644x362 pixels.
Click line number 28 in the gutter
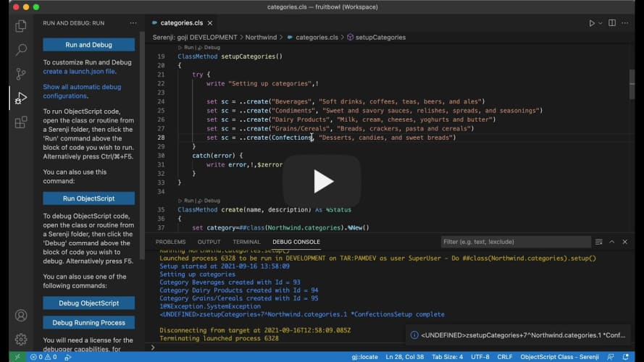[161, 138]
